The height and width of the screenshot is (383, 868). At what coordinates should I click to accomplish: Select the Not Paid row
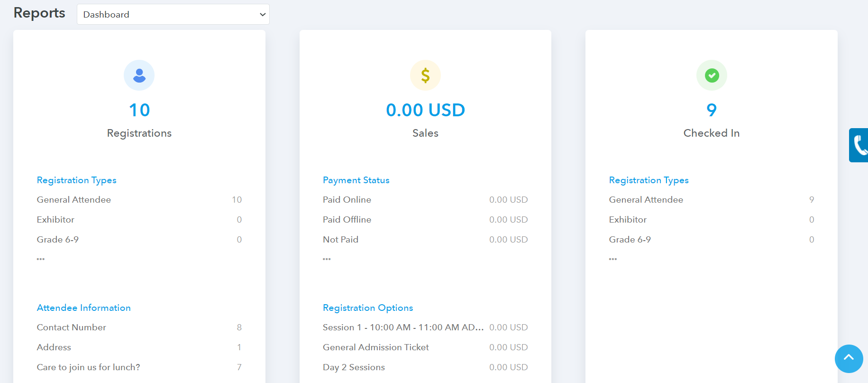(425, 240)
